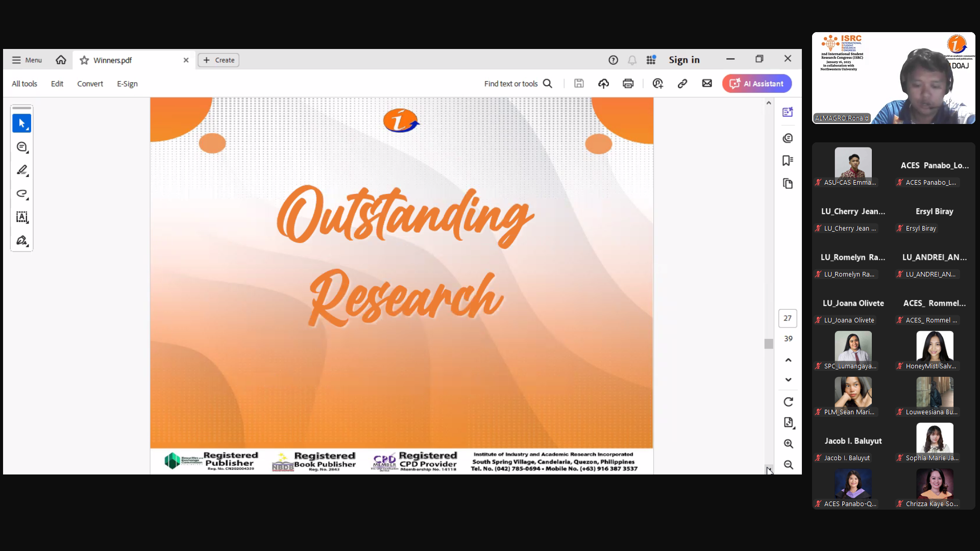Go to next page chevron
This screenshot has width=980, height=551.
click(x=788, y=380)
